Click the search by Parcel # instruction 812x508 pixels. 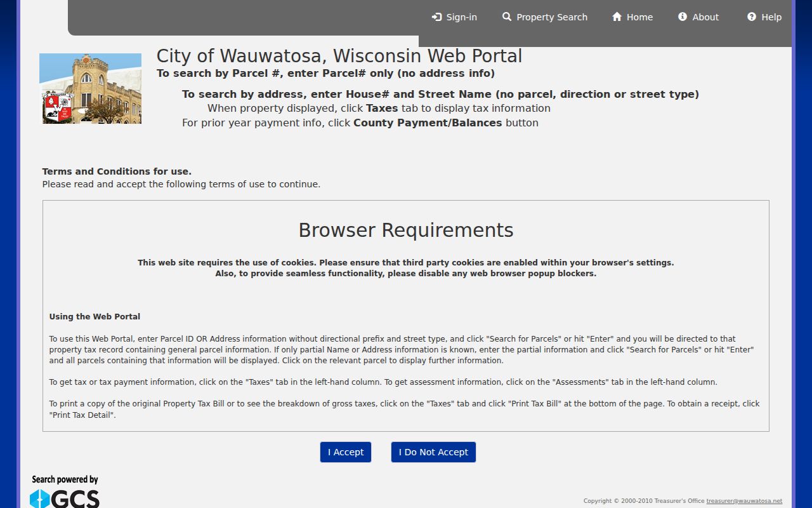325,73
